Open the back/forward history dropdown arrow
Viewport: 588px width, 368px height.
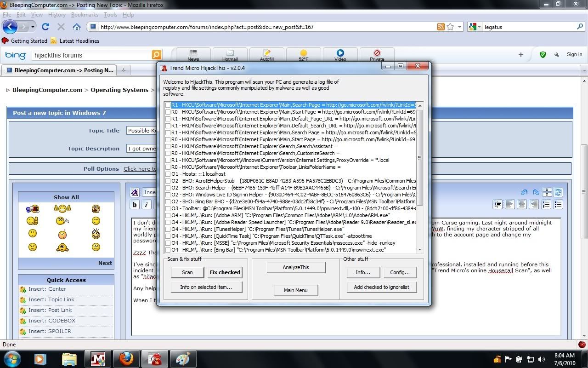coord(33,27)
